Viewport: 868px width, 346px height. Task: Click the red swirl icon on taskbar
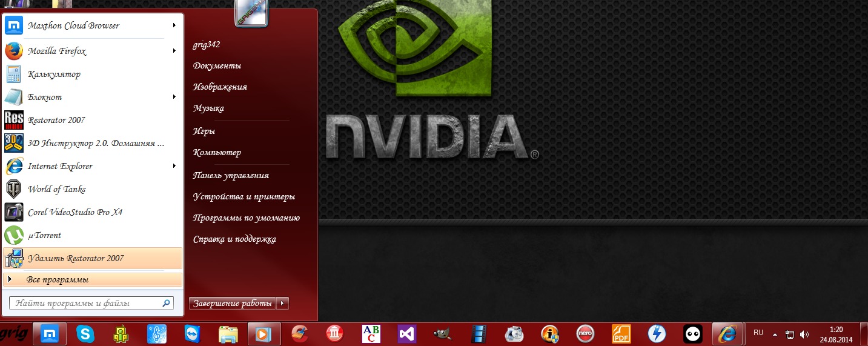pos(300,334)
